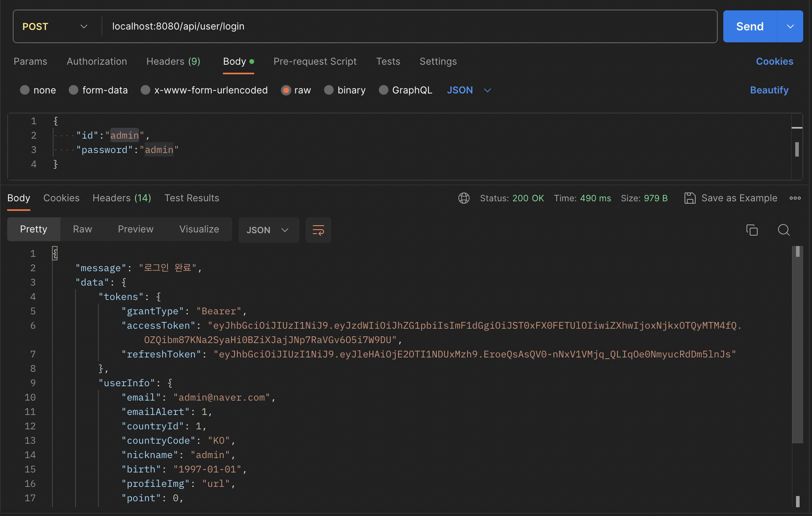This screenshot has height=516, width=812.
Task: Click the Status 200 OK indicator
Action: [x=512, y=198]
